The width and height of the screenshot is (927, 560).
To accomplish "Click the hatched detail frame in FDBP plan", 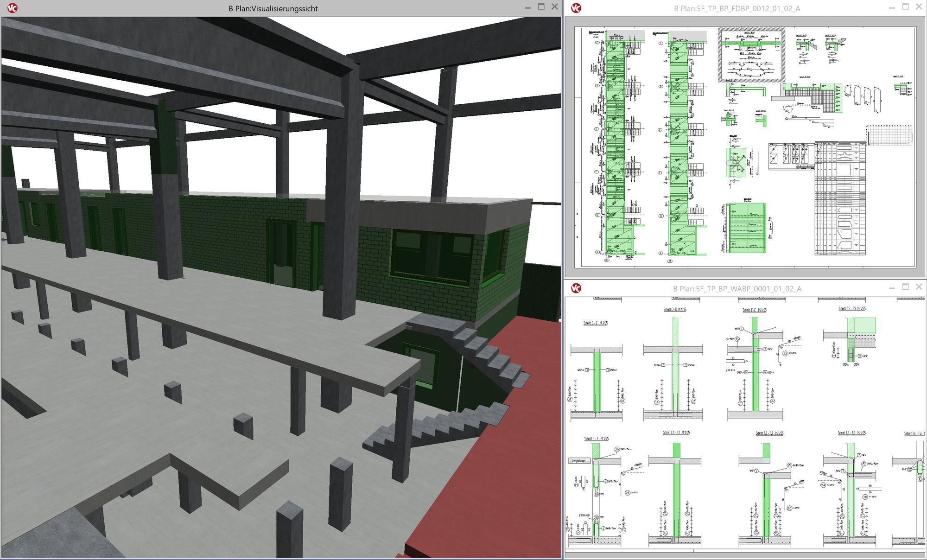I will click(x=751, y=55).
